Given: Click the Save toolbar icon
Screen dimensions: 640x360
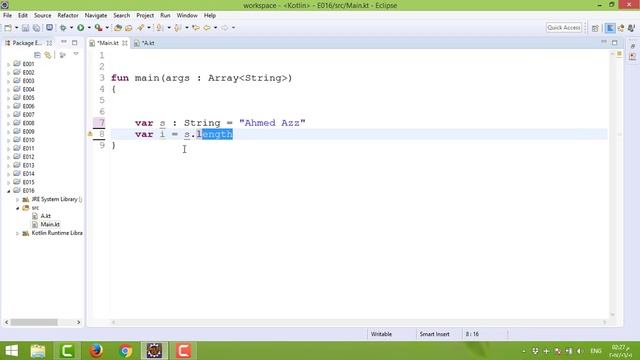Looking at the screenshot, I should click(25, 28).
